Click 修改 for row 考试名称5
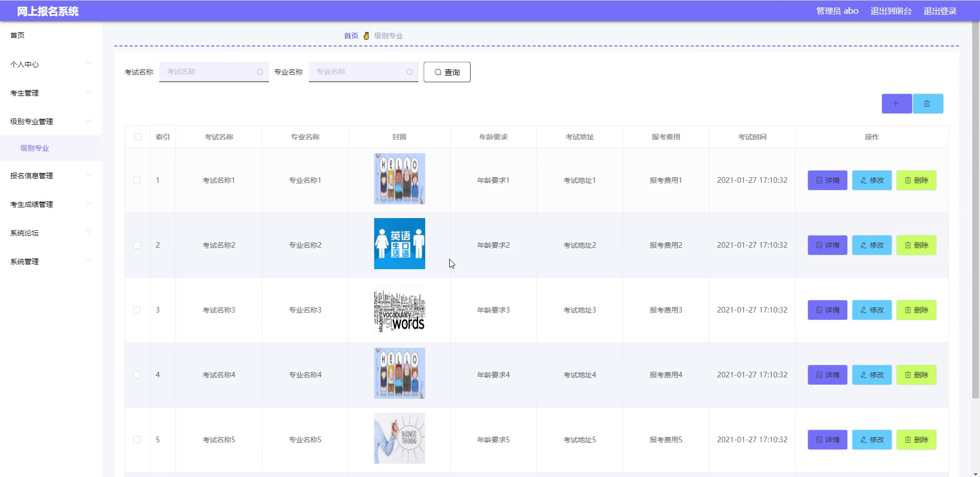The width and height of the screenshot is (980, 477). click(872, 440)
